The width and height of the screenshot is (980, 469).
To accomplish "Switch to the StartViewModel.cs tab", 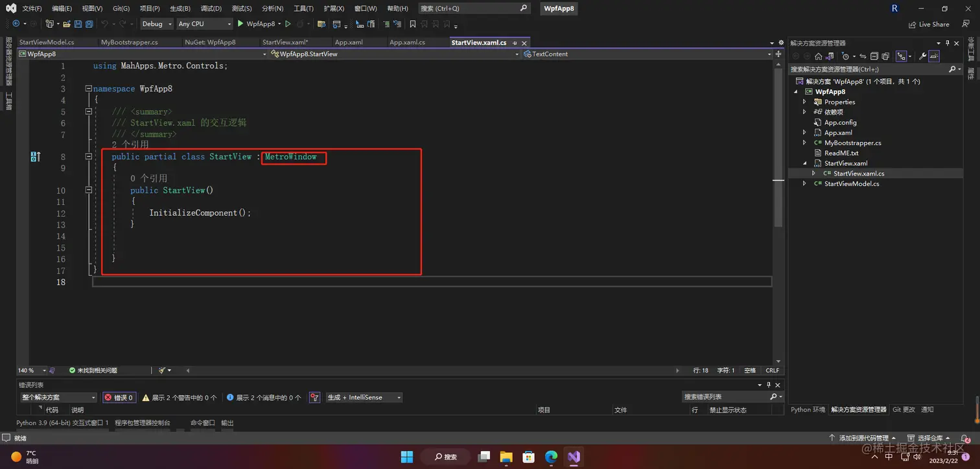I will point(46,42).
